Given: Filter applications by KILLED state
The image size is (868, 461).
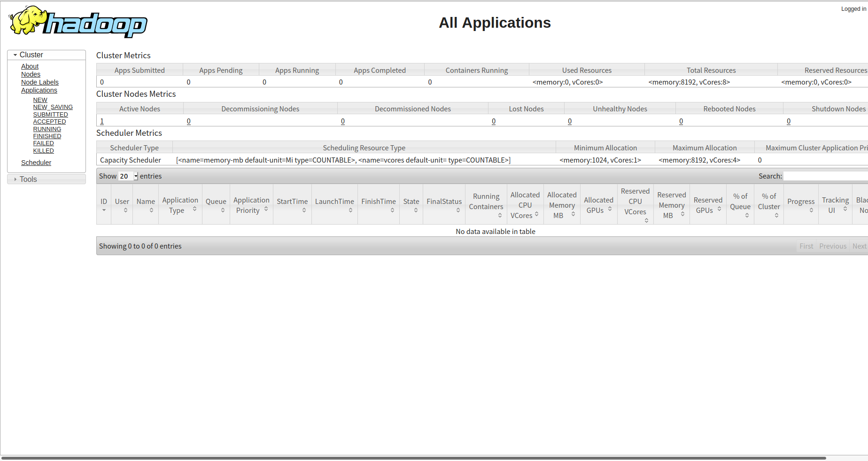Looking at the screenshot, I should click(43, 151).
